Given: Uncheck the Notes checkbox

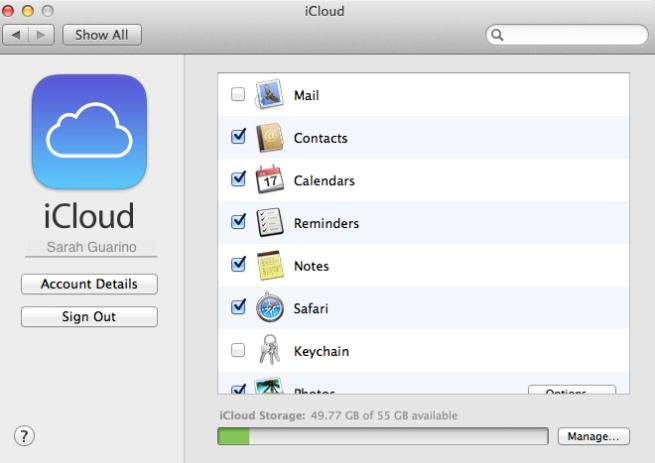Looking at the screenshot, I should pos(238,265).
